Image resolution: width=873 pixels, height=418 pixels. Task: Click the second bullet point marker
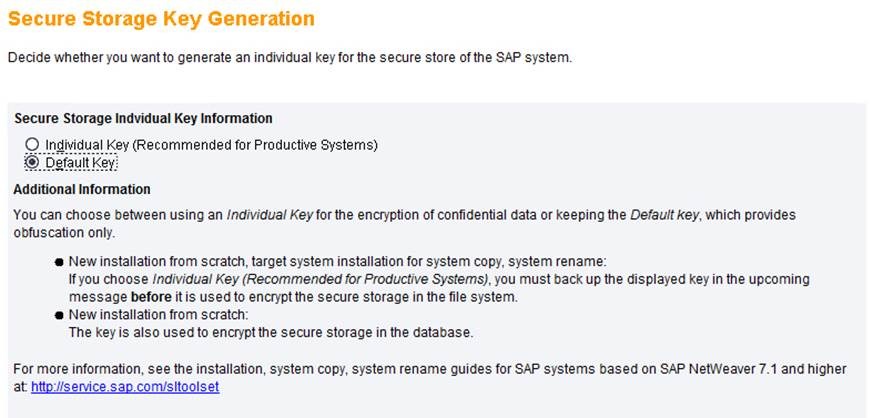(x=59, y=316)
